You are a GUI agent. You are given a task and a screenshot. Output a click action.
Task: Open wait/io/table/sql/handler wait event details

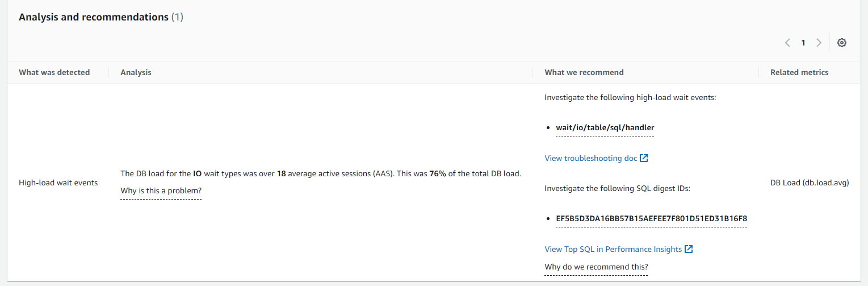(605, 128)
